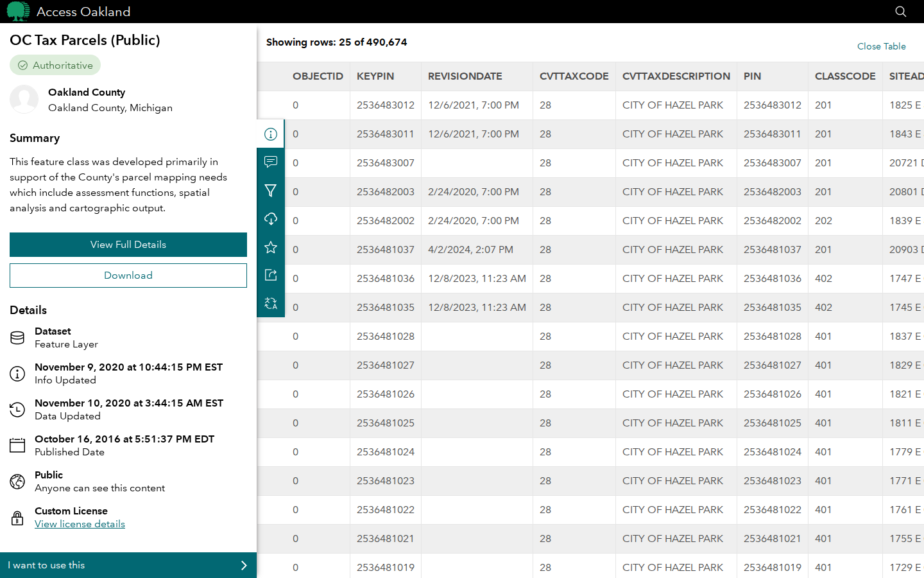Click the CVTTAXDESCRIPTION column header

pos(676,76)
